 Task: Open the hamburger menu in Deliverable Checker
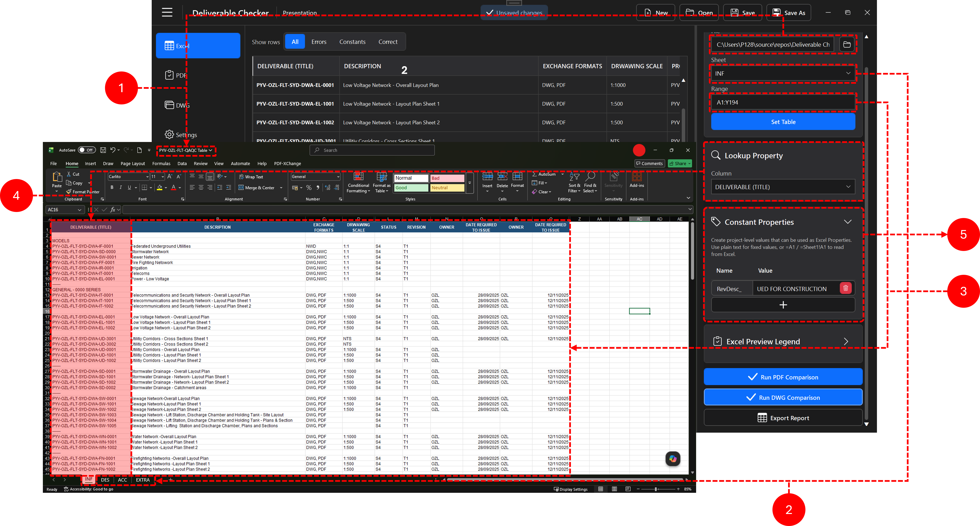point(167,12)
